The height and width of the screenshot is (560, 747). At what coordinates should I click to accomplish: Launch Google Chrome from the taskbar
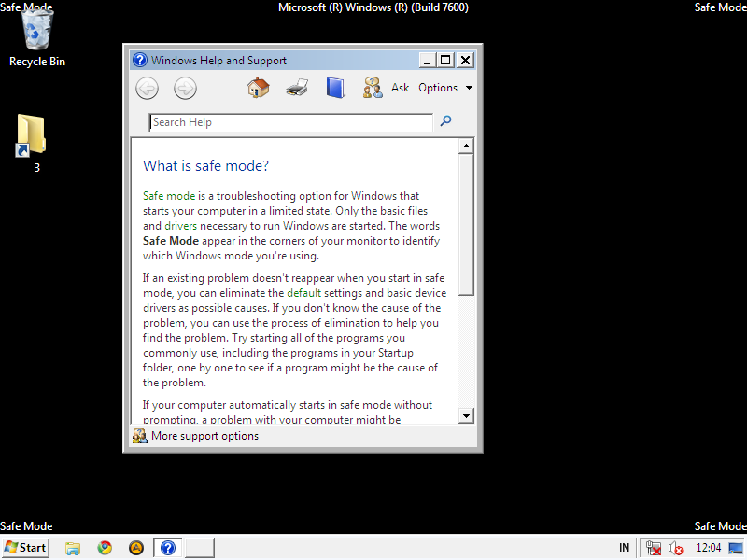point(105,548)
